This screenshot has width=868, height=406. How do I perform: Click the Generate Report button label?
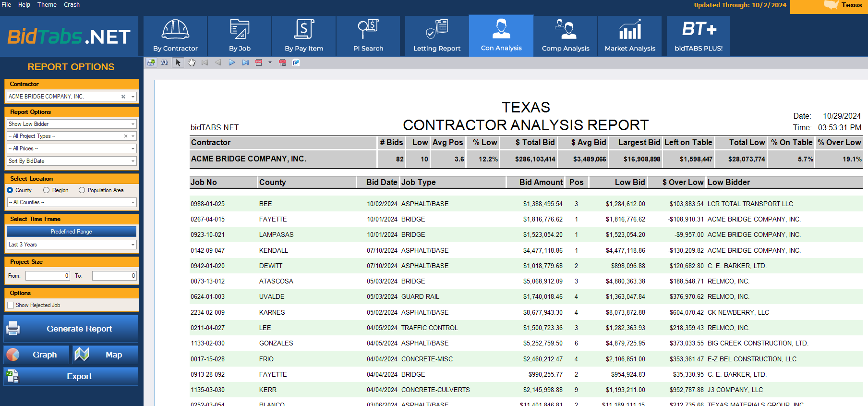point(79,329)
